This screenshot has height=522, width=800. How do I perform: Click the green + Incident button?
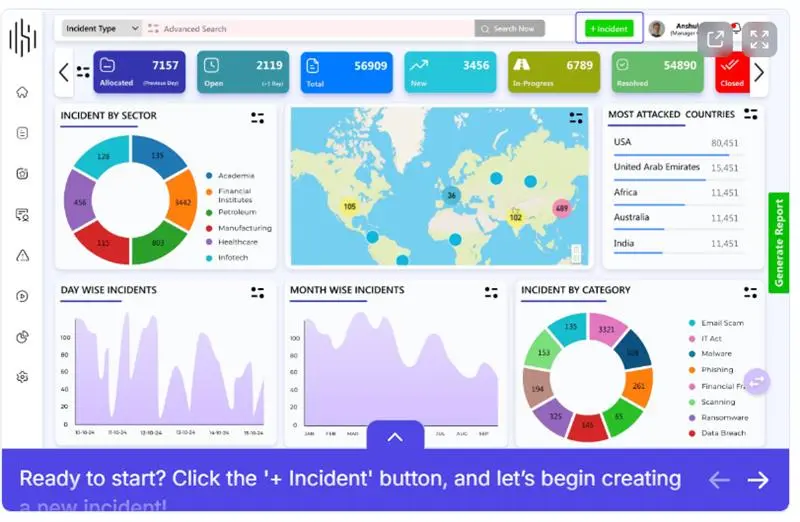(x=609, y=29)
